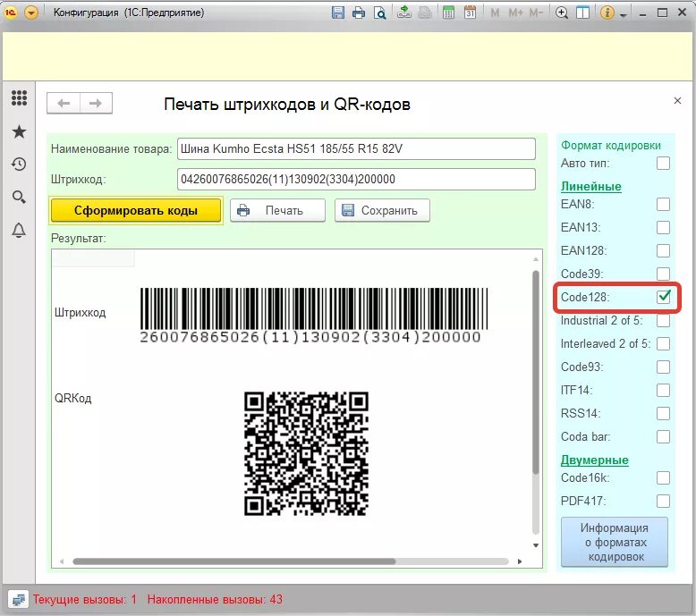This screenshot has width=696, height=616.
Task: Click the 1C logo icon in title bar
Action: click(x=10, y=13)
